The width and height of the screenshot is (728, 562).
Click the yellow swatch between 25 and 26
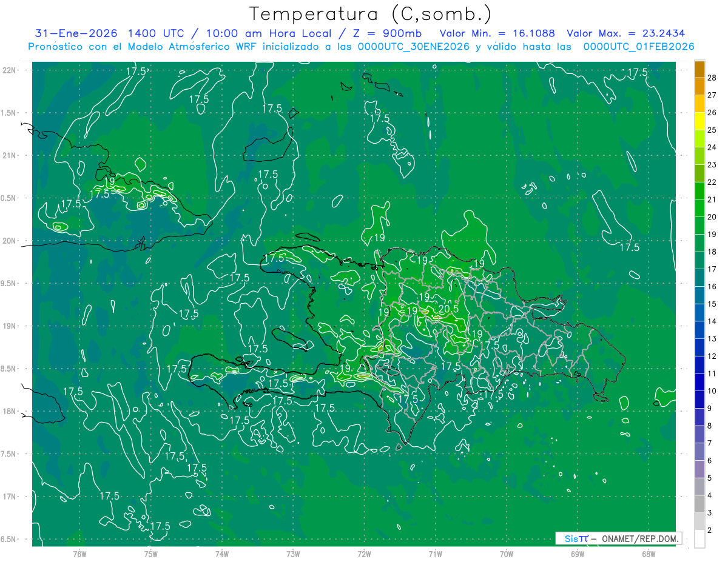point(699,122)
